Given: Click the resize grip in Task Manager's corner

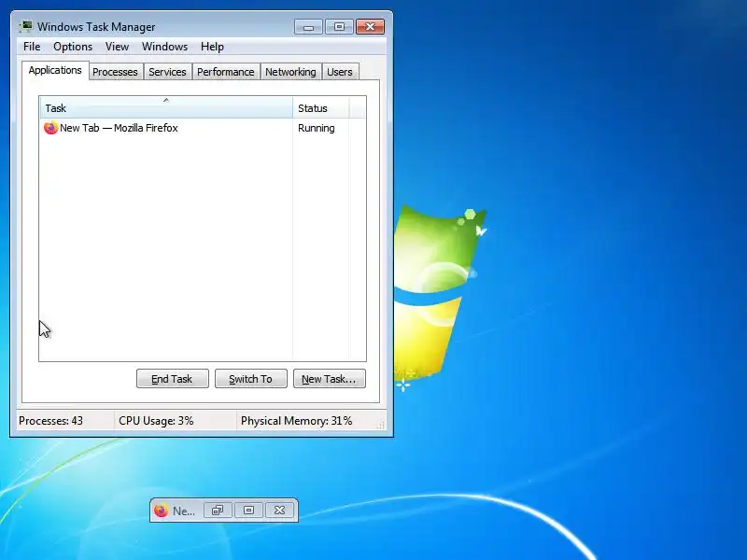Looking at the screenshot, I should (x=380, y=425).
